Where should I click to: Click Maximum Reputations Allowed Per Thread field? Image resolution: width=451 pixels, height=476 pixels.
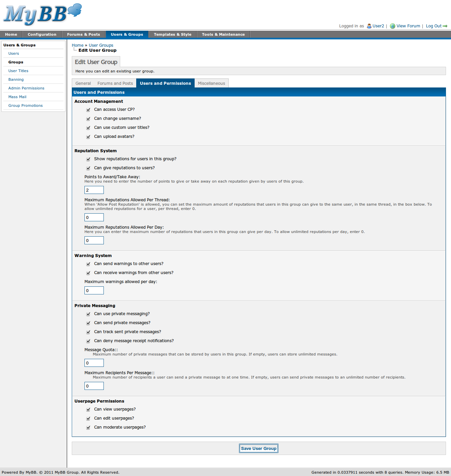tap(94, 217)
